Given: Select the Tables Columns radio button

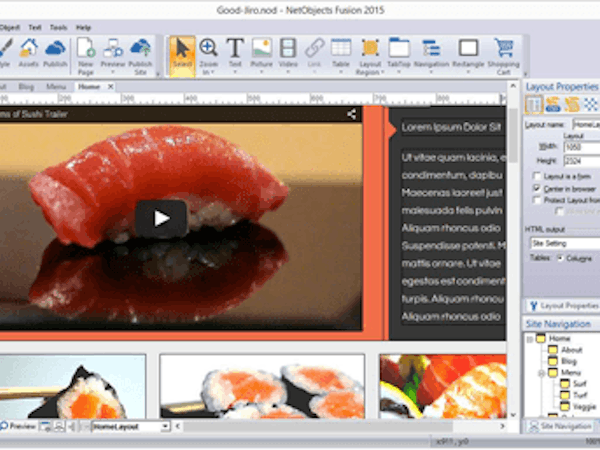Looking at the screenshot, I should point(561,258).
